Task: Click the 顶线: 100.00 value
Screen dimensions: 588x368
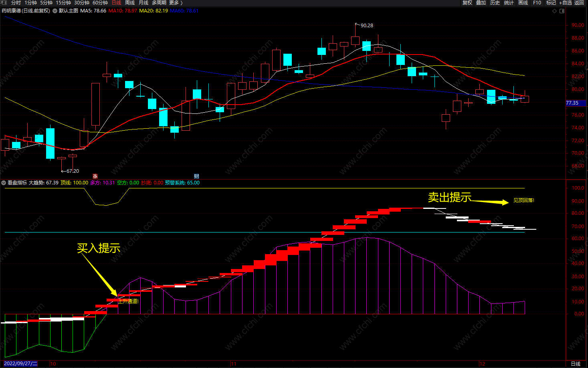Action: (74, 183)
